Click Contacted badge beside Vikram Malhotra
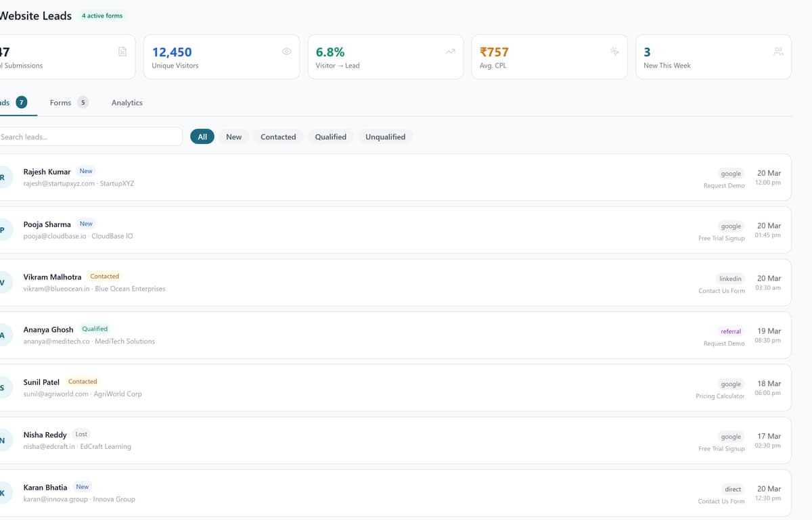This screenshot has width=812, height=520. pyautogui.click(x=105, y=277)
